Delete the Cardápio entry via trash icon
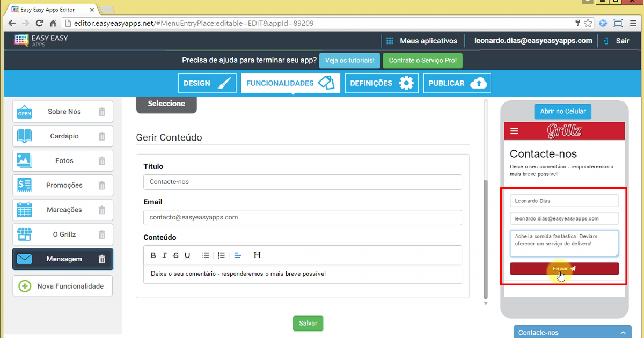This screenshot has width=644, height=338. [x=102, y=136]
